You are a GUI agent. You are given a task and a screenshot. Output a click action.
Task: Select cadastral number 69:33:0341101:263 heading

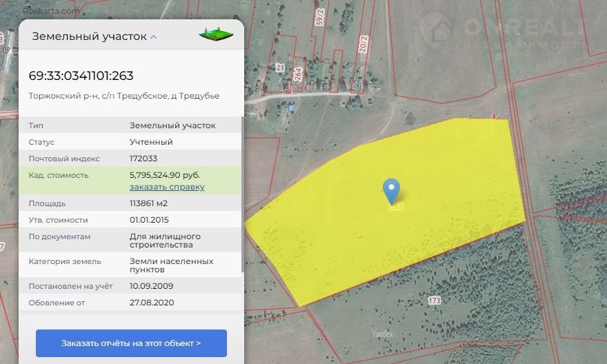click(x=81, y=76)
